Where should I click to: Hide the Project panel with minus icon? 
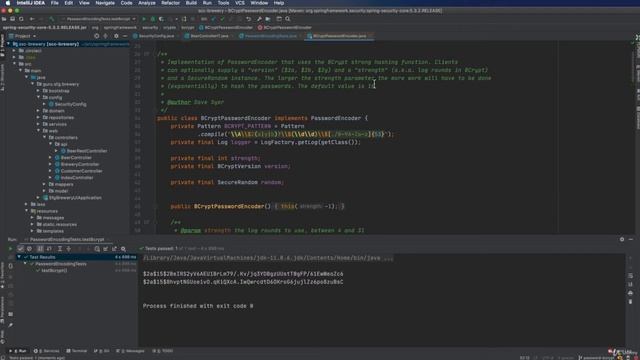(125, 36)
